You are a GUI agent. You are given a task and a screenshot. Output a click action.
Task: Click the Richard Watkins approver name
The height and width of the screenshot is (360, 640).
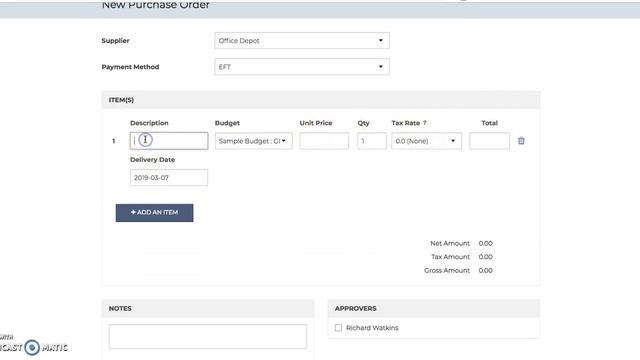pos(372,328)
